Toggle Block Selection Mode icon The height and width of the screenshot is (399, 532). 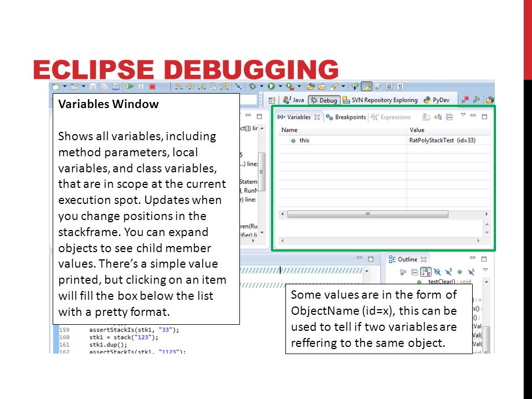click(389, 86)
